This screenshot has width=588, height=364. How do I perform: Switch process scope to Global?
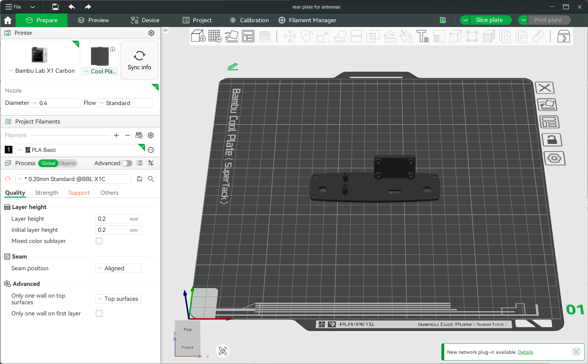click(48, 163)
